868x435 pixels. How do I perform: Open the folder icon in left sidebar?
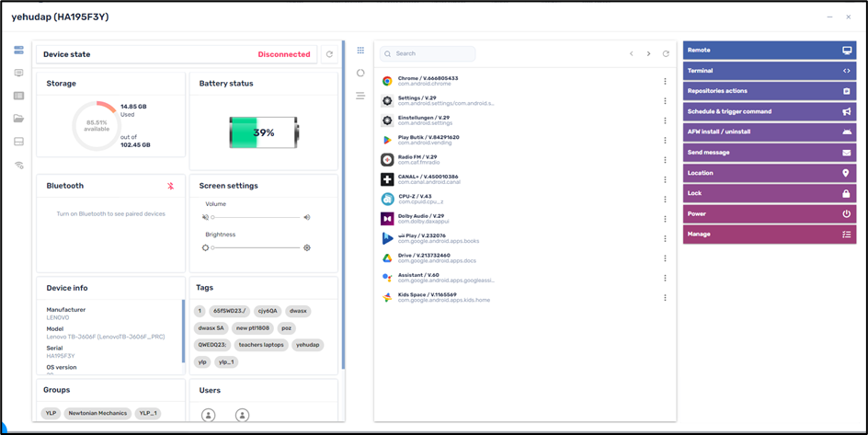[x=18, y=119]
